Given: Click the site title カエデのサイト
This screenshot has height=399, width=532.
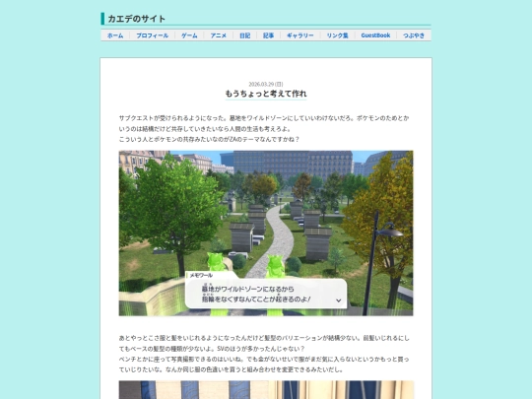Looking at the screenshot, I should click(136, 19).
